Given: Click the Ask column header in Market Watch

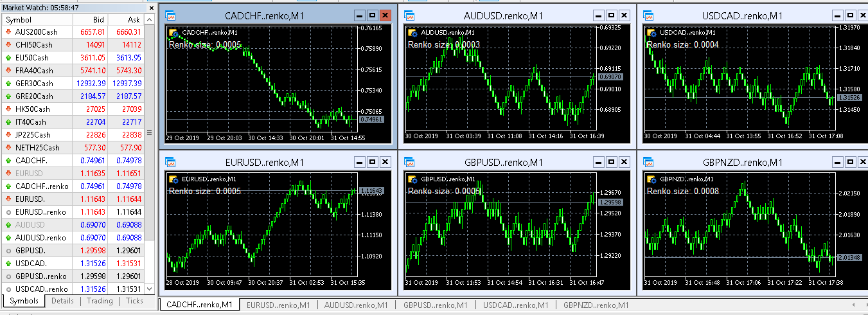Looking at the screenshot, I should pyautogui.click(x=127, y=20).
